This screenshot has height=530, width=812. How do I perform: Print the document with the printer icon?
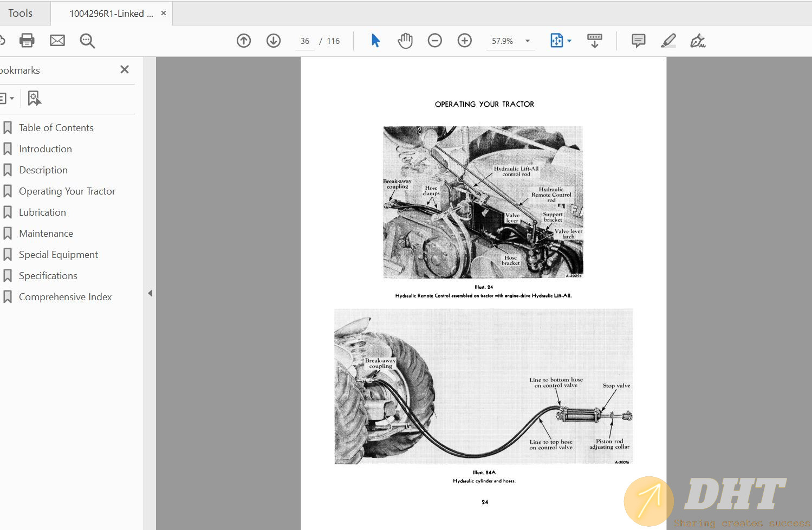(27, 41)
